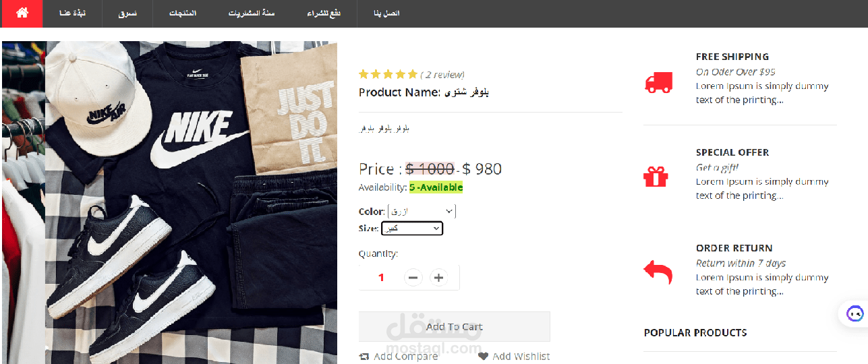This screenshot has width=868, height=364.
Task: Decrease quantity with the minus icon
Action: 413,277
